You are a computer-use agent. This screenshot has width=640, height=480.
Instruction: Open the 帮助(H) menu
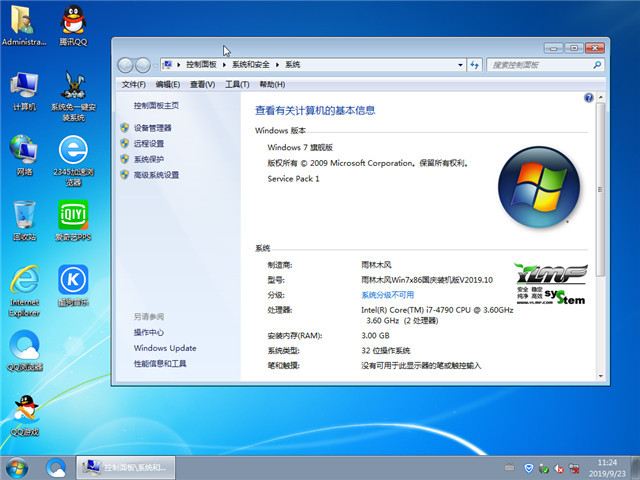point(272,84)
